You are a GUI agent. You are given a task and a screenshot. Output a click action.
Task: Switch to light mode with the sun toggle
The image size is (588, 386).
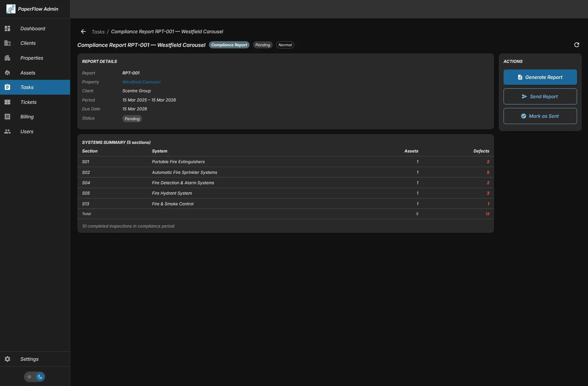tap(29, 377)
